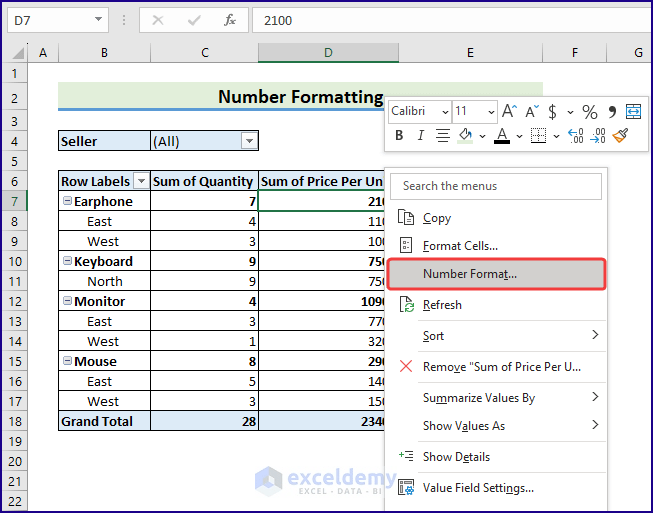Apply center alignment in mini toolbar
Image resolution: width=653 pixels, height=513 pixels.
pos(443,135)
